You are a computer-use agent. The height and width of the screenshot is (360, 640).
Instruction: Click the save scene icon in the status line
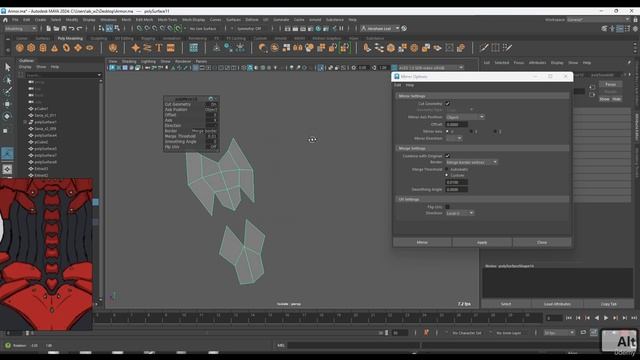coord(64,29)
